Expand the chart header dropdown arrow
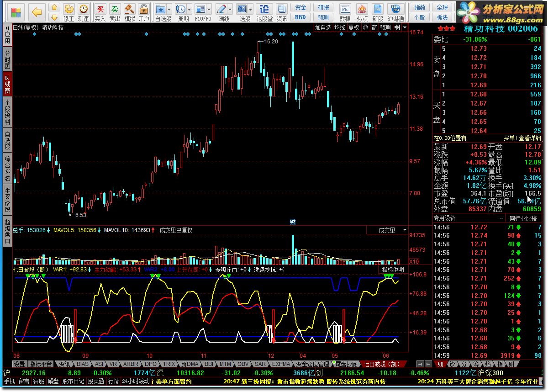This screenshot has width=548, height=392. click(x=405, y=27)
